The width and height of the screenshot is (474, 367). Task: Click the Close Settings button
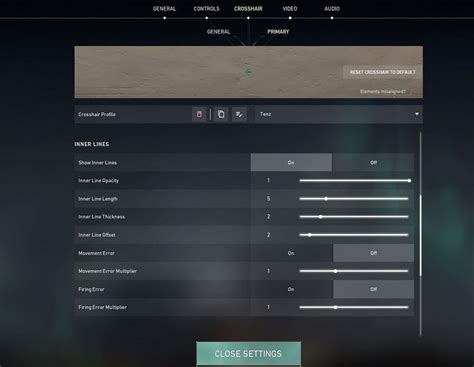pyautogui.click(x=248, y=354)
